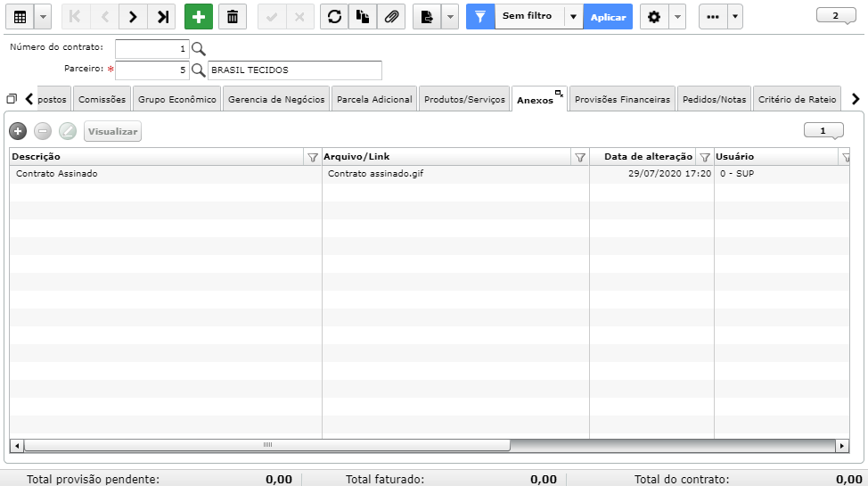The image size is (868, 486).
Task: Jump to last record
Action: click(162, 17)
